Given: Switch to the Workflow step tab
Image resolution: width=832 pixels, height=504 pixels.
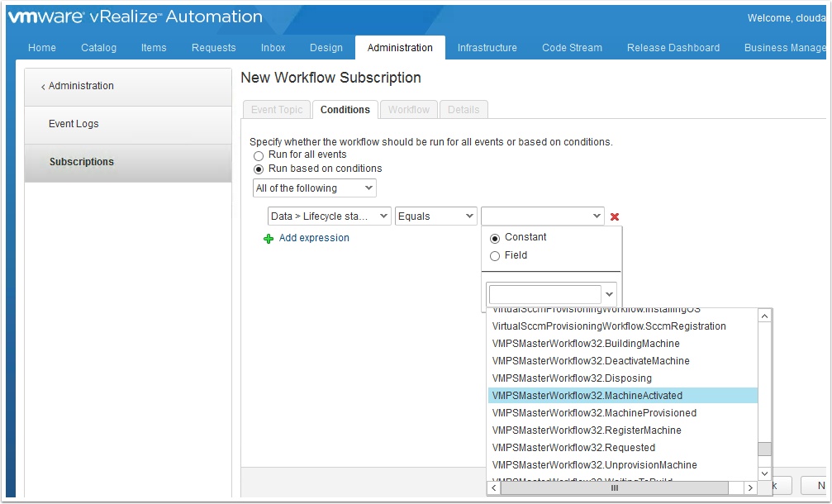Looking at the screenshot, I should (409, 110).
